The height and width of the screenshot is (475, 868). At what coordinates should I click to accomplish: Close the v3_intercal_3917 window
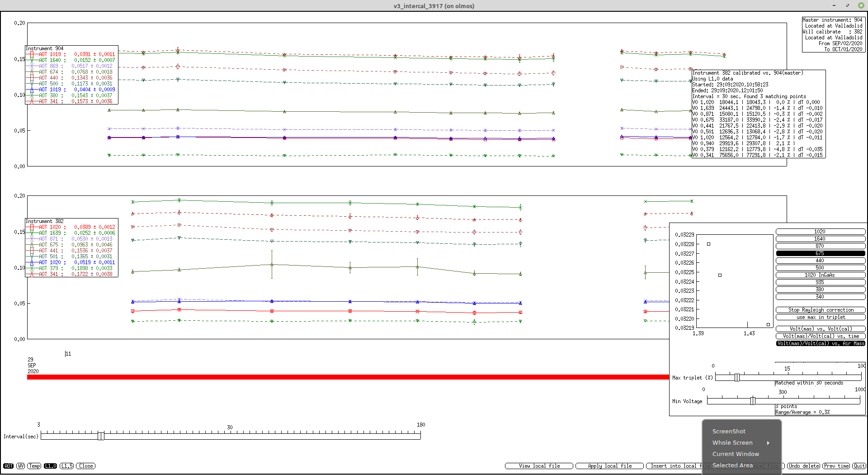[860, 5]
